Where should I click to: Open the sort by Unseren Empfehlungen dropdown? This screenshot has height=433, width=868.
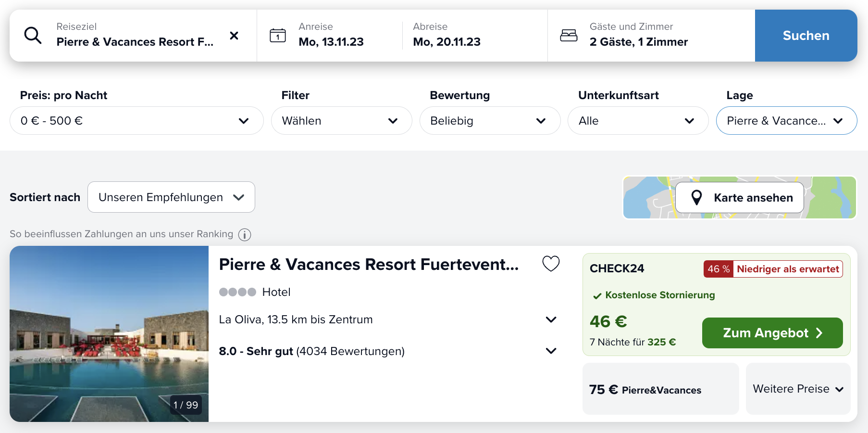(171, 197)
